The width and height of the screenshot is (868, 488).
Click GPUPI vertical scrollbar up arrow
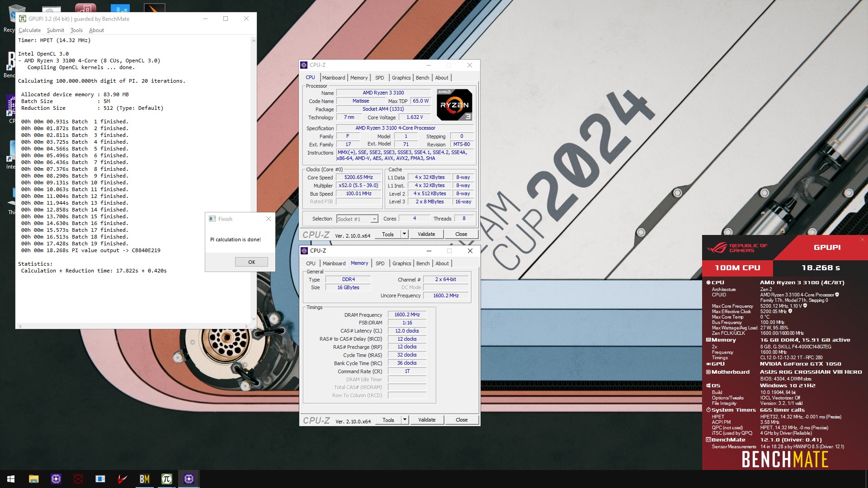pos(254,41)
